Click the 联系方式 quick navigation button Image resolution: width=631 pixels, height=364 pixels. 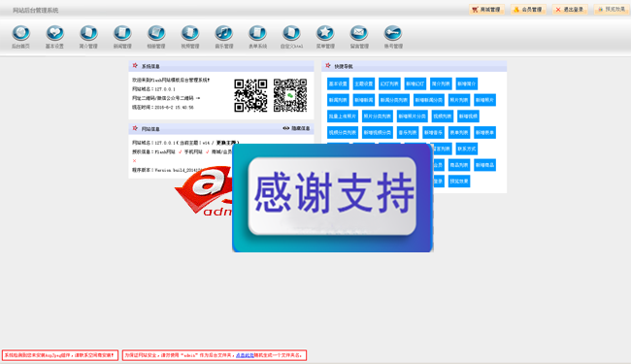467,149
